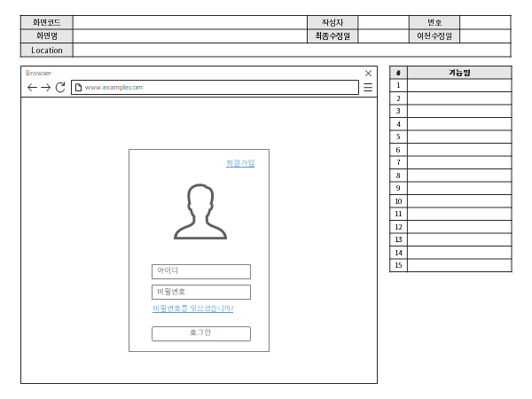
Task: Select row number 13 in function table
Action: click(450, 240)
